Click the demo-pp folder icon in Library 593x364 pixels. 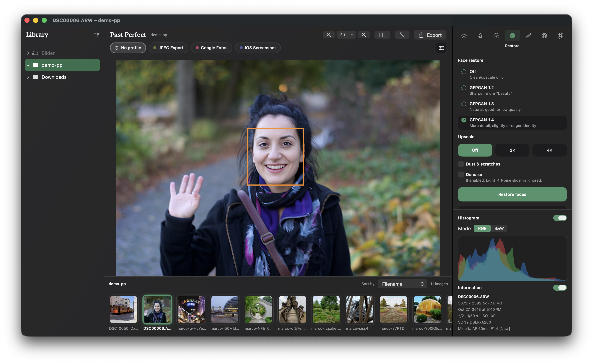[x=35, y=65]
